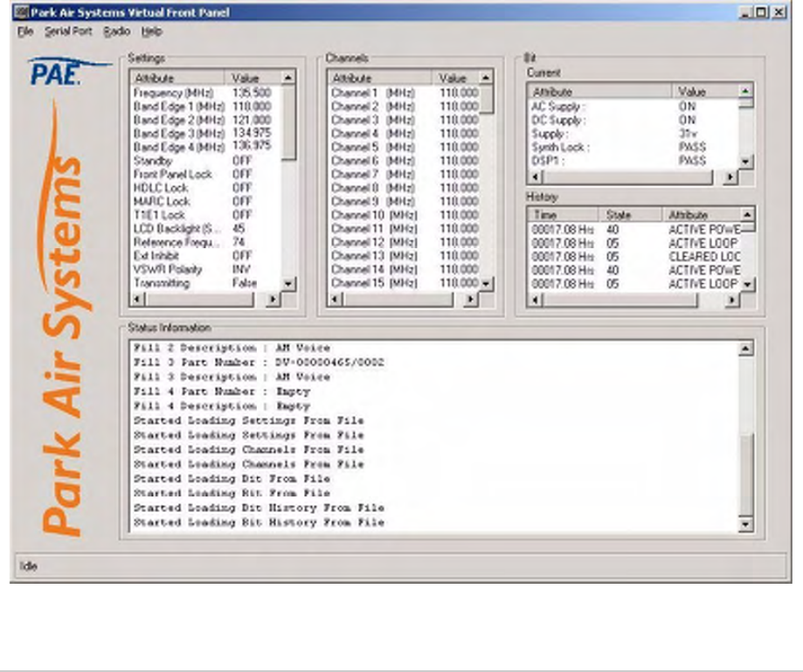Select the LCD Backlight setting row
Image resolution: width=803 pixels, height=672 pixels.
(206, 228)
